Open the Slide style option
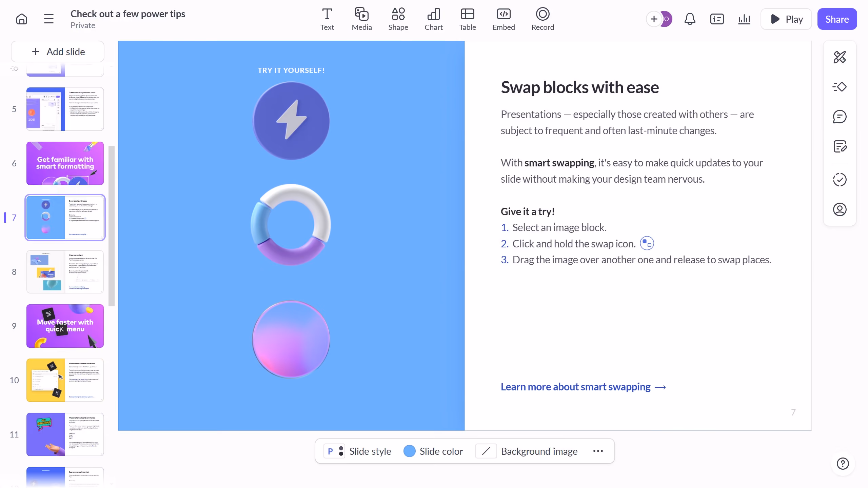 tap(357, 451)
